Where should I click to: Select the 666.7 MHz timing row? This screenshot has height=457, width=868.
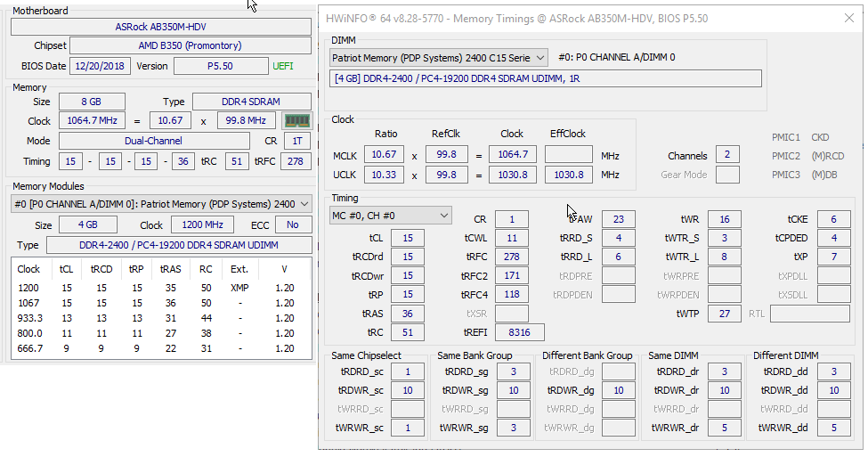pyautogui.click(x=160, y=348)
